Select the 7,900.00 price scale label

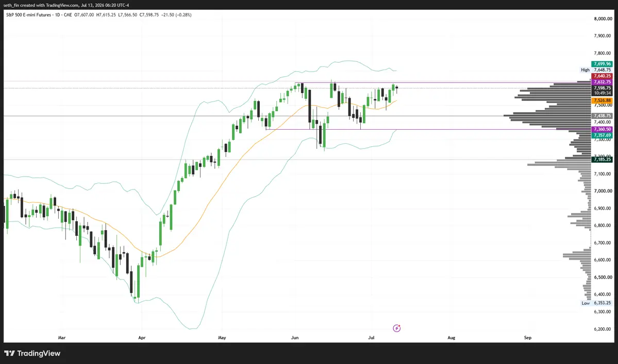603,36
